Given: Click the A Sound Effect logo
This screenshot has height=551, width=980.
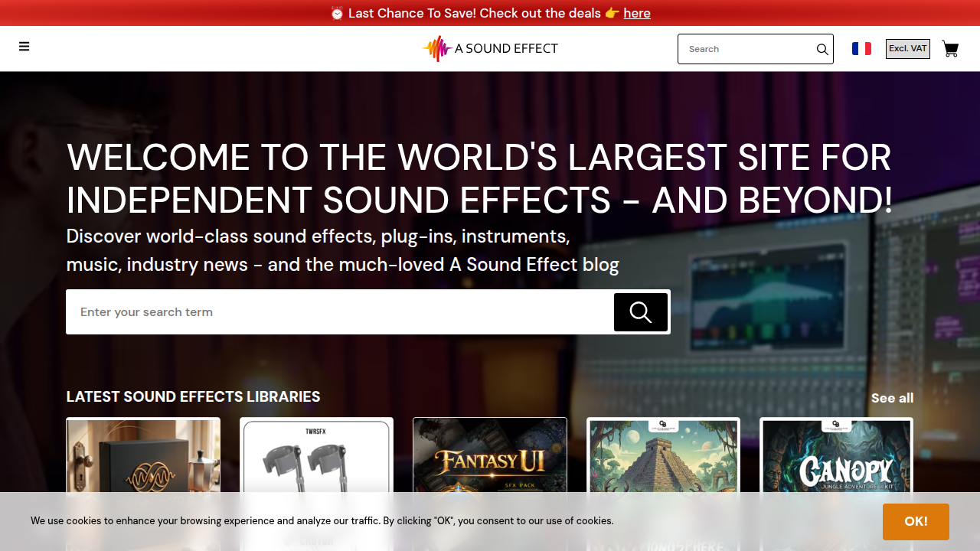Looking at the screenshot, I should point(490,48).
